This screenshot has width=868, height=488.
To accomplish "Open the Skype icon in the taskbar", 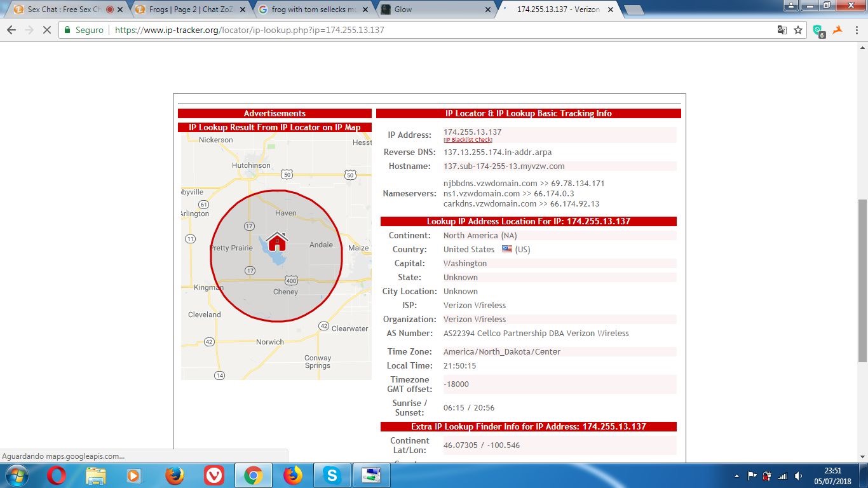I will [331, 475].
